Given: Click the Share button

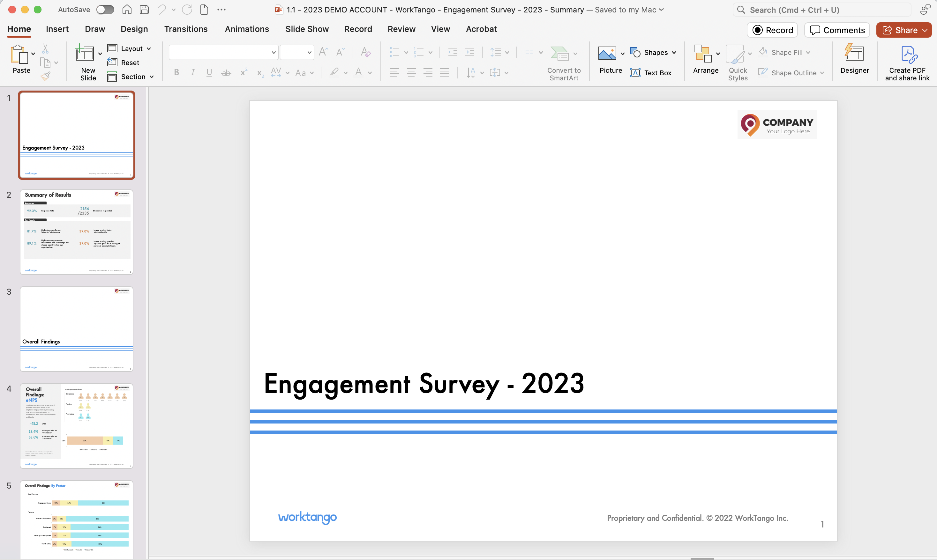Looking at the screenshot, I should pos(904,30).
